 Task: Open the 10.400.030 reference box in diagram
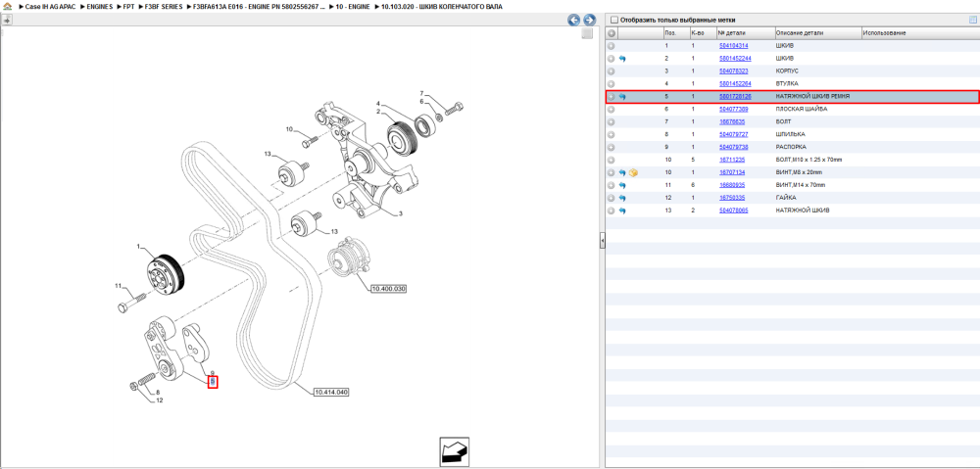click(388, 289)
